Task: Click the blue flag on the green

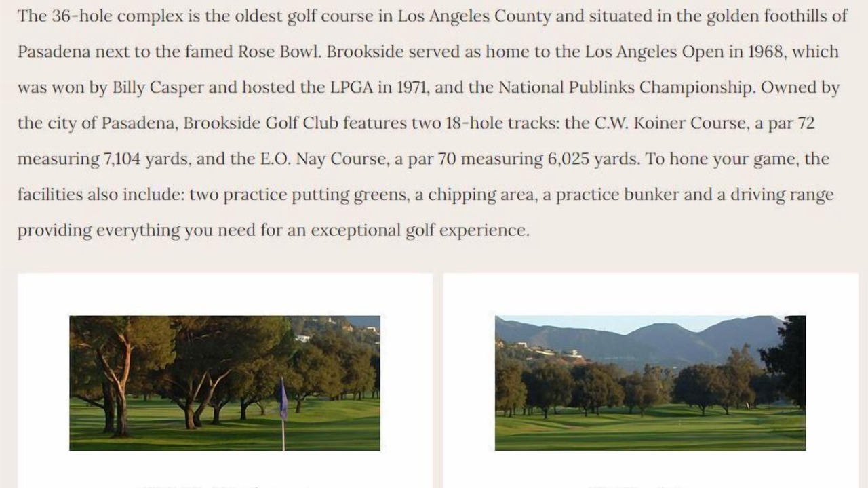Action: pos(283,401)
